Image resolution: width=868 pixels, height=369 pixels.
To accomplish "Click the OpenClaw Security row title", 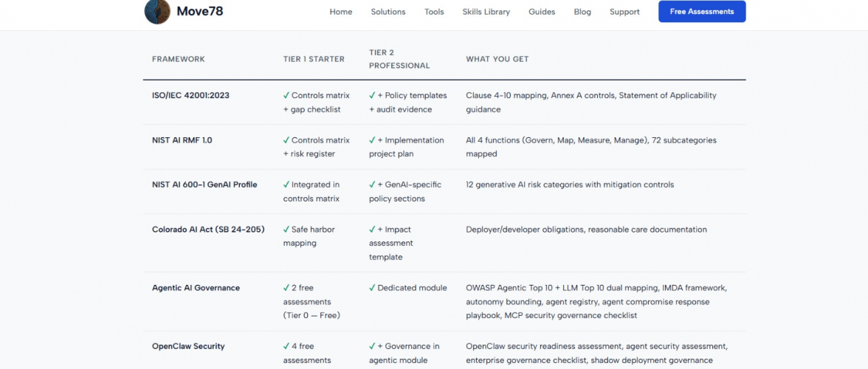I will (188, 346).
